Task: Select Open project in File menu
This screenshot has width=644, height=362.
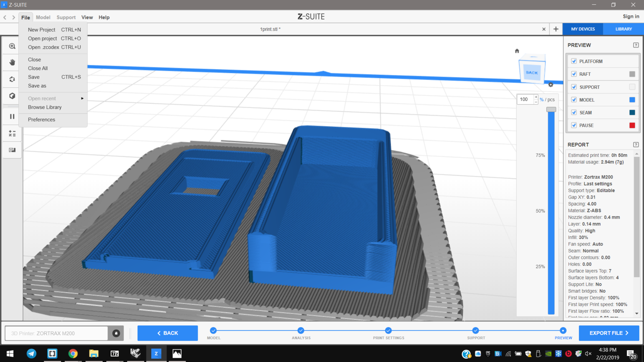Action: pos(53,39)
